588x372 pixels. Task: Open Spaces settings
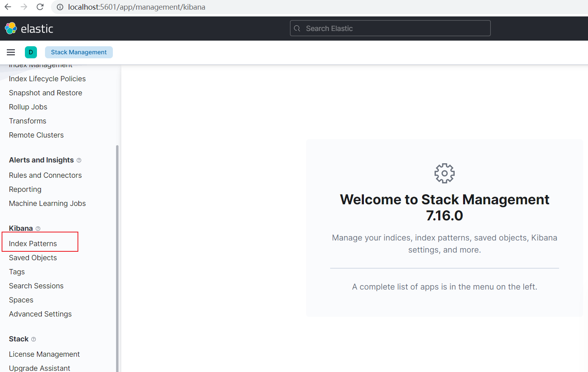[x=21, y=300]
